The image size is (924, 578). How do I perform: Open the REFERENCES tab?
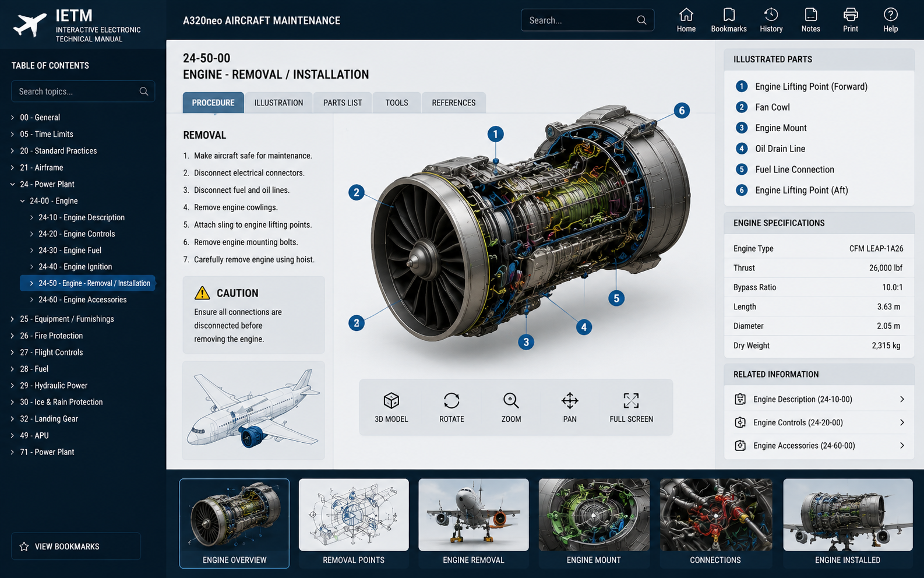pyautogui.click(x=454, y=103)
